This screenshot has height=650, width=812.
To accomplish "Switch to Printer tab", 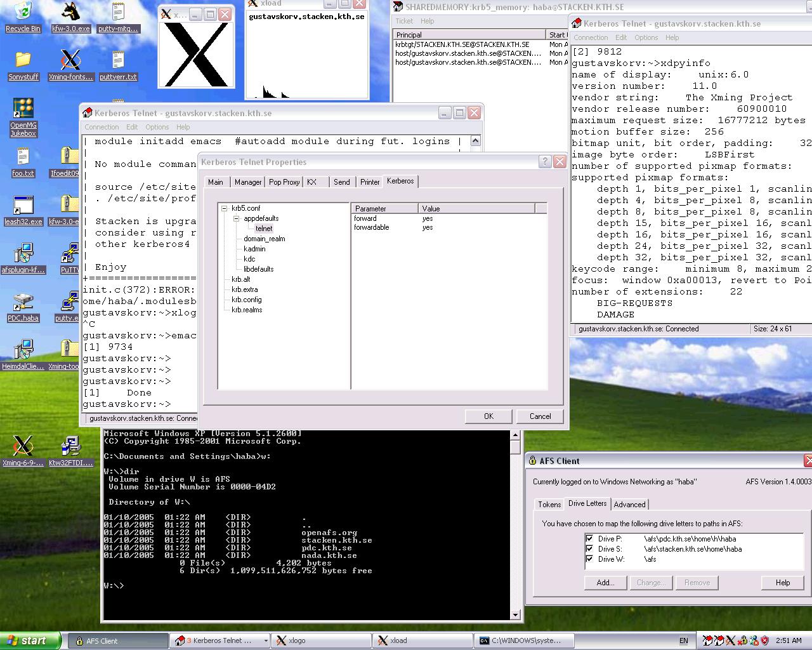I will 370,182.
